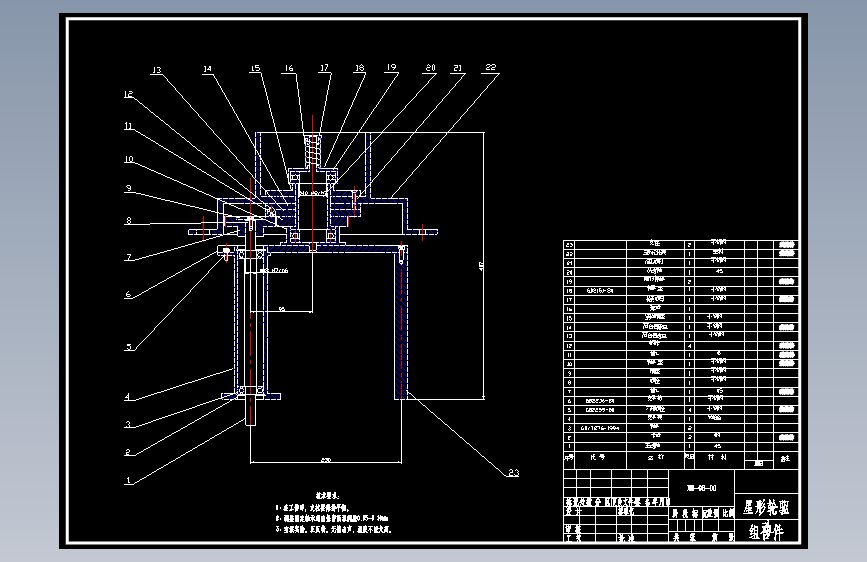Click the parts list header cell 名称
This screenshot has width=867, height=562.
(x=656, y=458)
